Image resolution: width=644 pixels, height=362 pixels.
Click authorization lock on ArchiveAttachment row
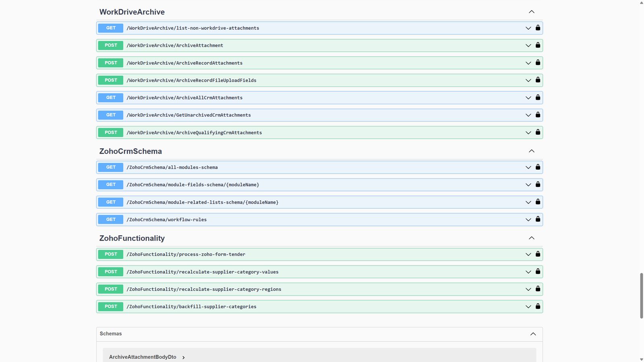(x=538, y=45)
